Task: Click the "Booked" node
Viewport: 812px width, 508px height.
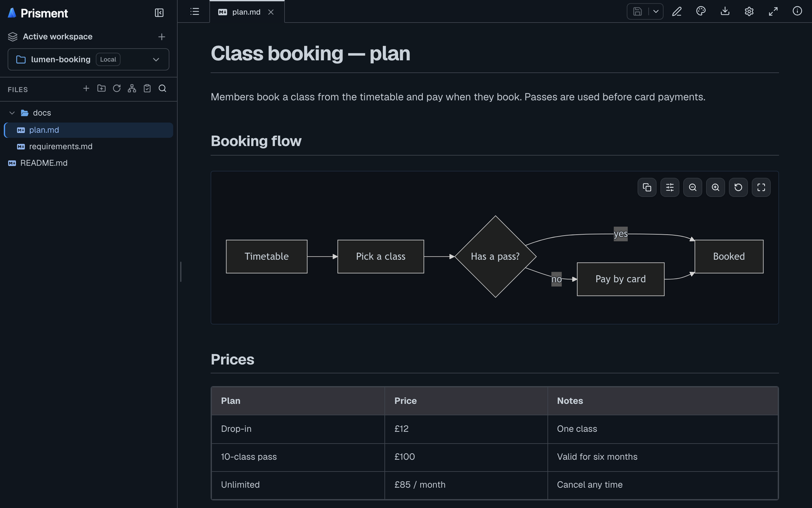Action: point(729,257)
